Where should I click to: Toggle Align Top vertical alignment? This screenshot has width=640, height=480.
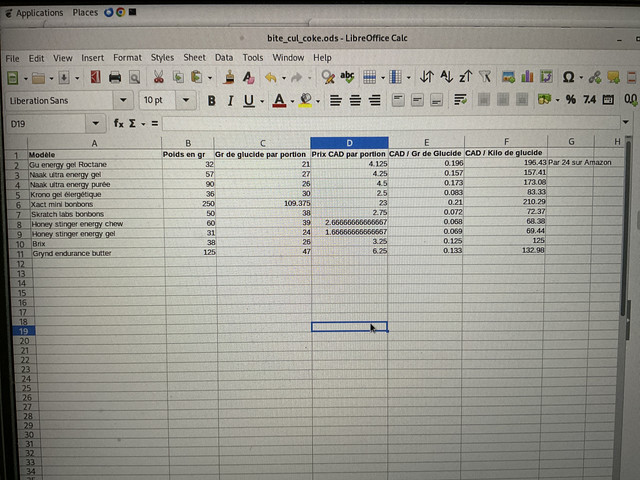coord(398,100)
